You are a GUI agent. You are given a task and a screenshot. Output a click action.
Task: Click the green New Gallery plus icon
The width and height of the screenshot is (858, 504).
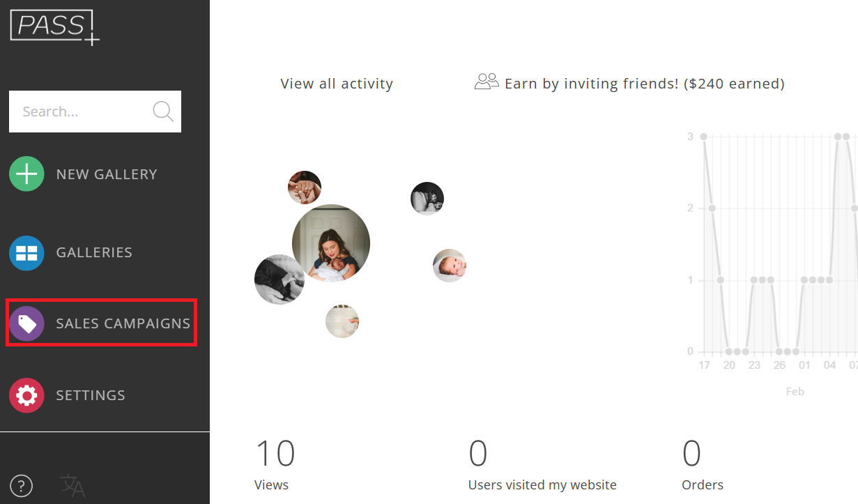coord(26,174)
